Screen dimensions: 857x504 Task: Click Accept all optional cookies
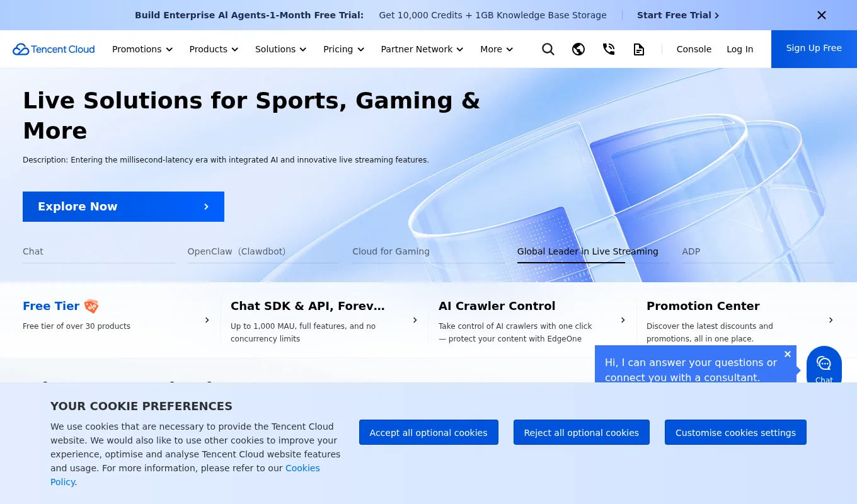point(428,432)
